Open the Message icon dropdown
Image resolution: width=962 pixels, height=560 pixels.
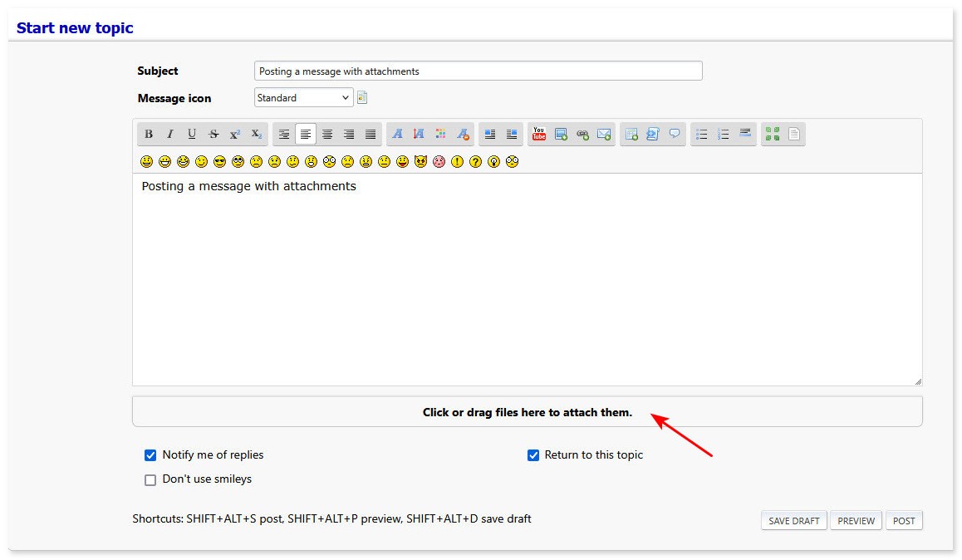pyautogui.click(x=303, y=97)
